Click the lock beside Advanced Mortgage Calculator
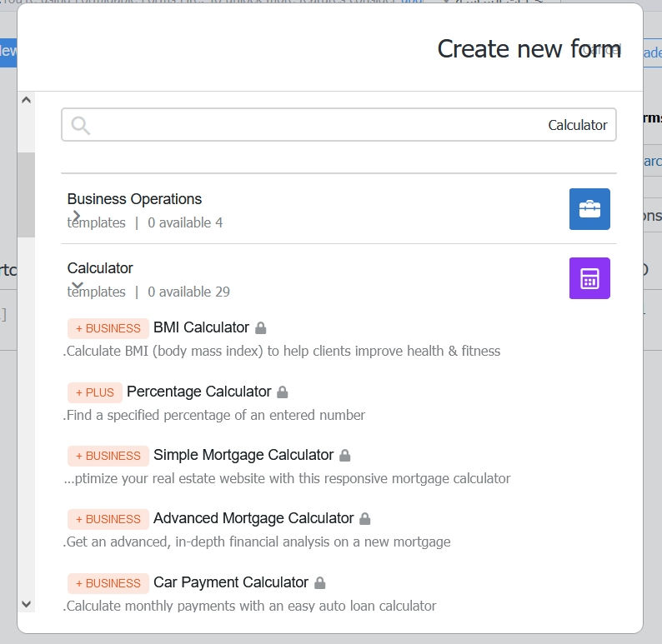Screen dimensions: 662x644 tap(364, 519)
